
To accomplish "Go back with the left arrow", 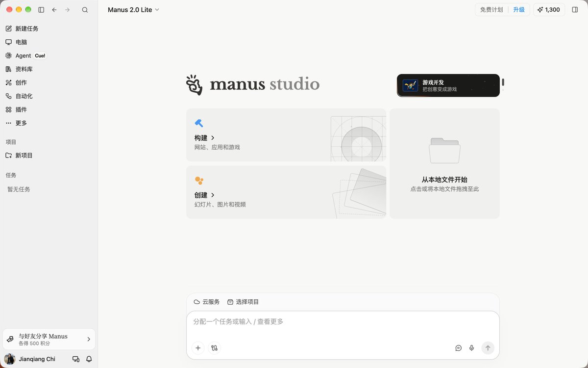I will pyautogui.click(x=54, y=10).
